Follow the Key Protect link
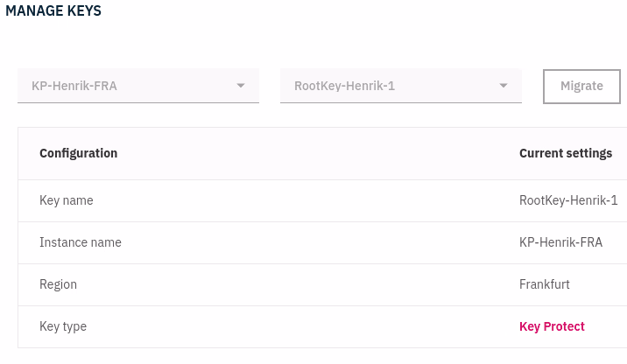 click(x=552, y=326)
